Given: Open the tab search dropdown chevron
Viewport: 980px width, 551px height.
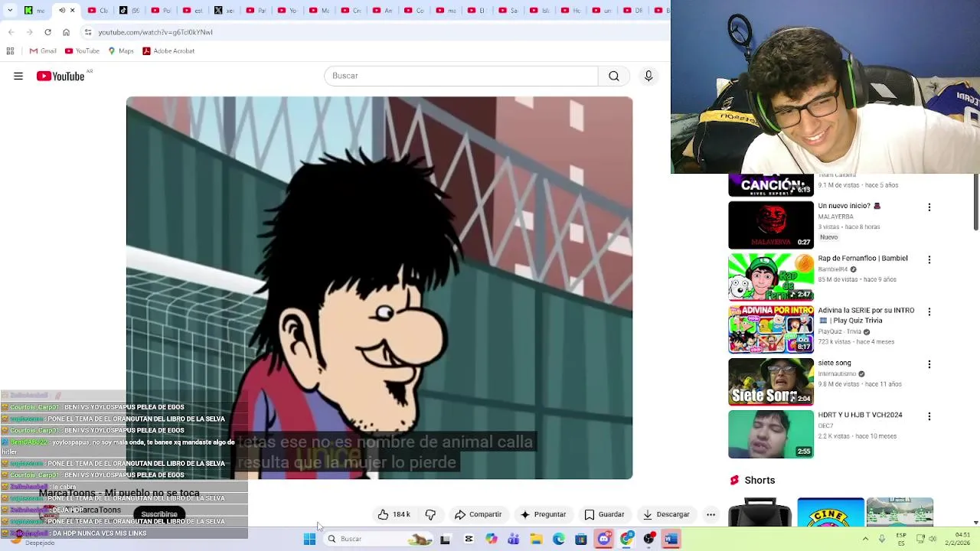Looking at the screenshot, I should coord(10,10).
